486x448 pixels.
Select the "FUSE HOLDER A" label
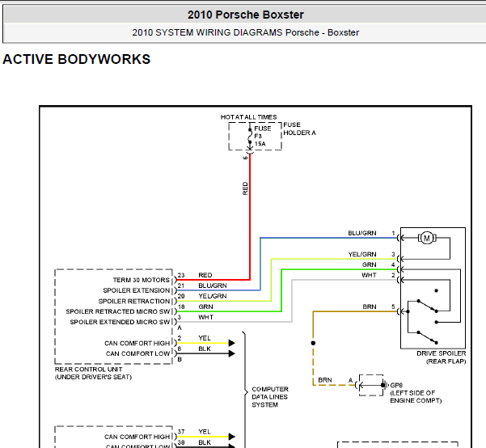[299, 129]
